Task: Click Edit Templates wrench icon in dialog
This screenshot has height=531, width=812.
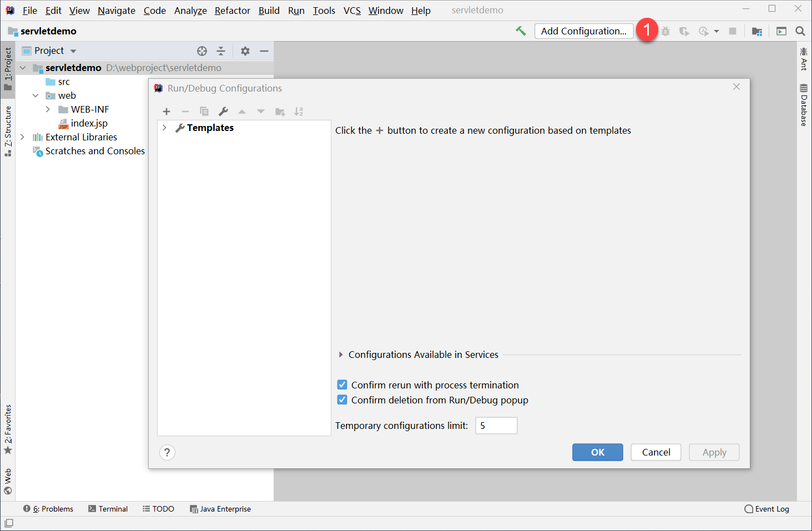Action: click(x=223, y=112)
